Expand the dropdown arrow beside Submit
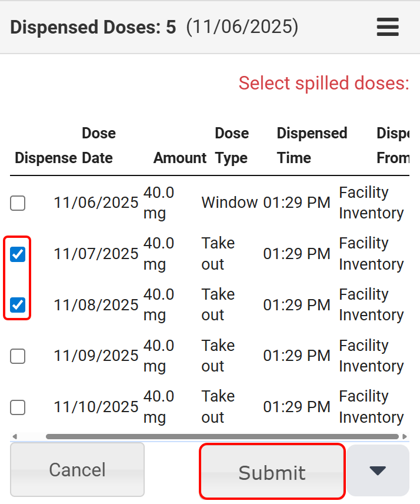Image resolution: width=420 pixels, height=504 pixels. coord(378,470)
